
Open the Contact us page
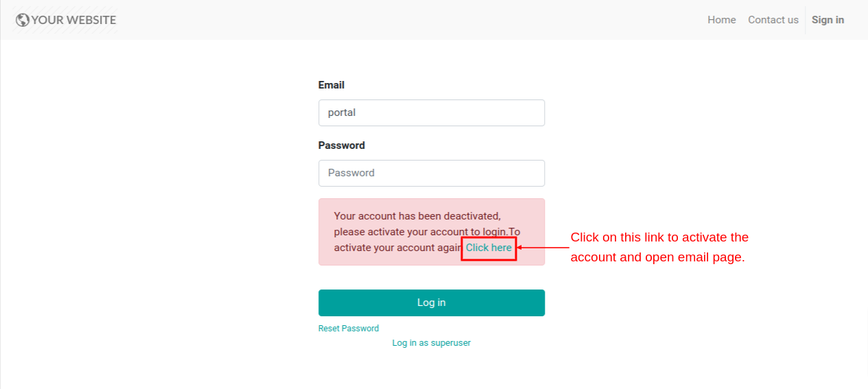(773, 20)
